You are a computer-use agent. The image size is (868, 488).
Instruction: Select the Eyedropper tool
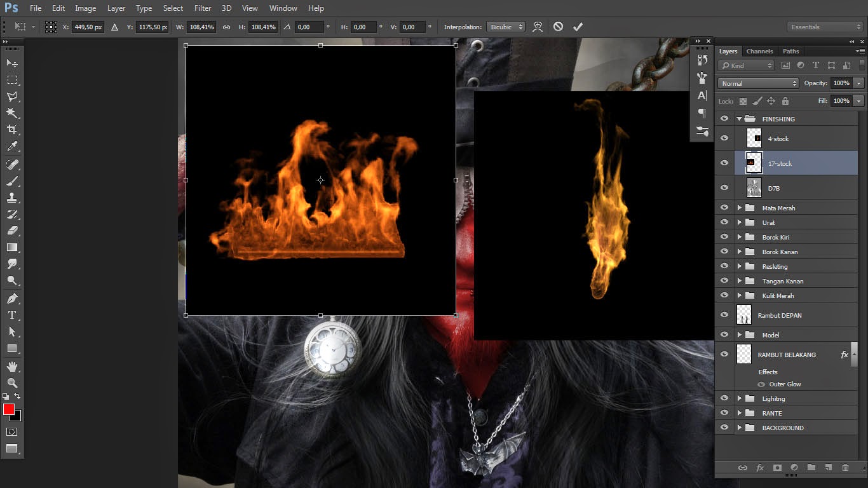(12, 147)
